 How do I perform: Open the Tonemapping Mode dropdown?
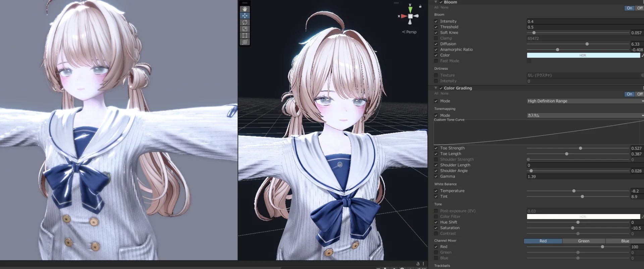[584, 116]
